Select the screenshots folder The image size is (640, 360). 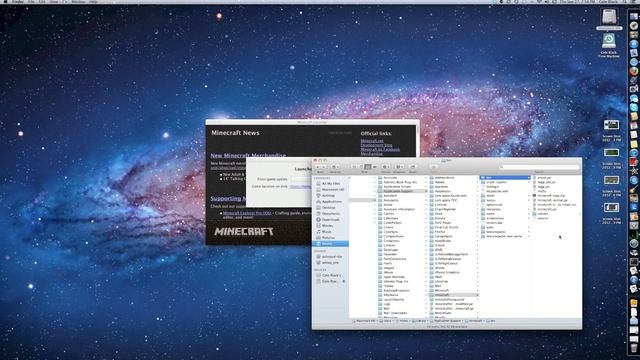coord(505,218)
